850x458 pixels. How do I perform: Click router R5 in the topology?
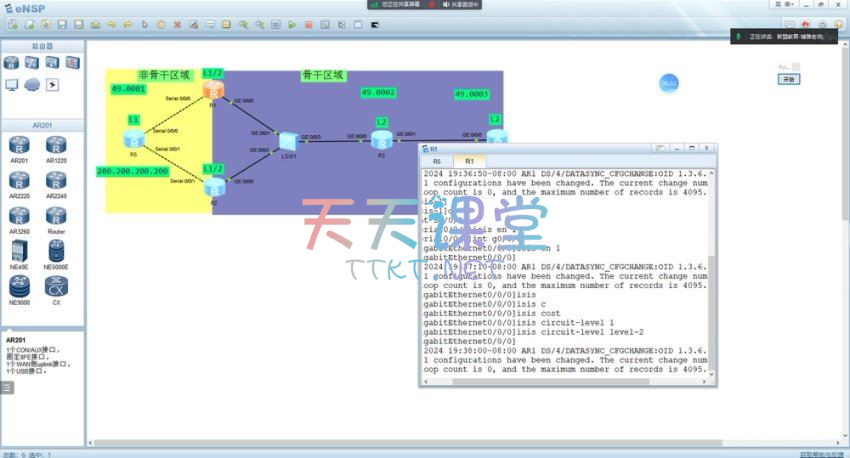tap(134, 138)
